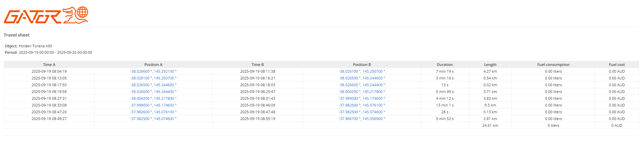The width and height of the screenshot is (644, 141).
Task: Click the Fuel consumption column header
Action: 553,65
